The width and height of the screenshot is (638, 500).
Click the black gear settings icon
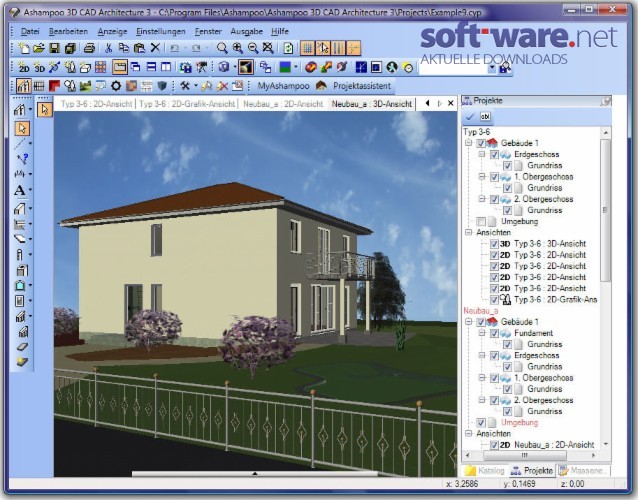pyautogui.click(x=116, y=86)
